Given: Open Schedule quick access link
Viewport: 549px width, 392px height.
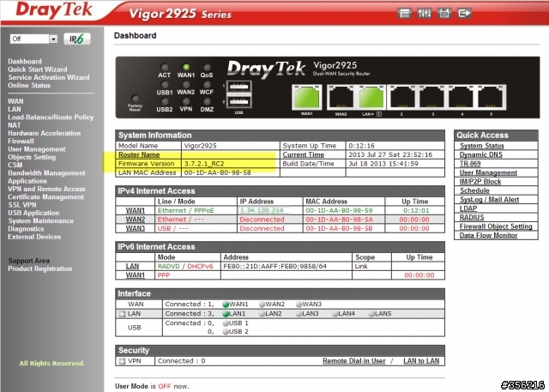Looking at the screenshot, I should click(x=474, y=190).
